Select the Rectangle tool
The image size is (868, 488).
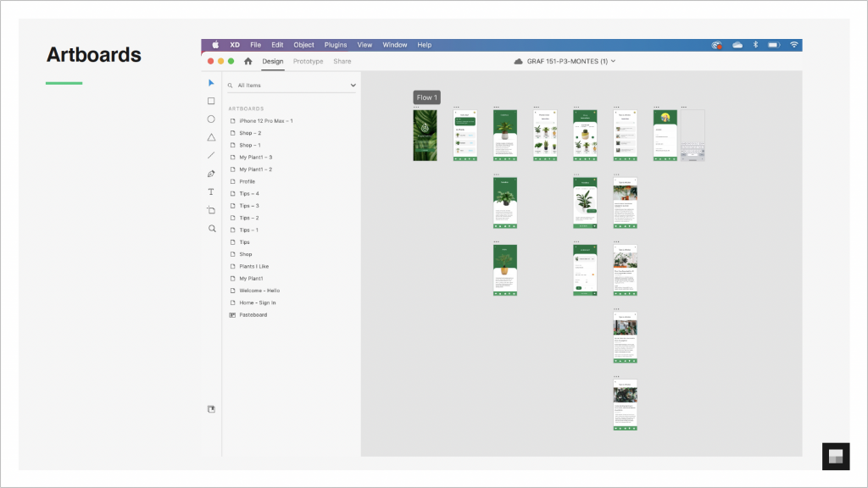(211, 101)
